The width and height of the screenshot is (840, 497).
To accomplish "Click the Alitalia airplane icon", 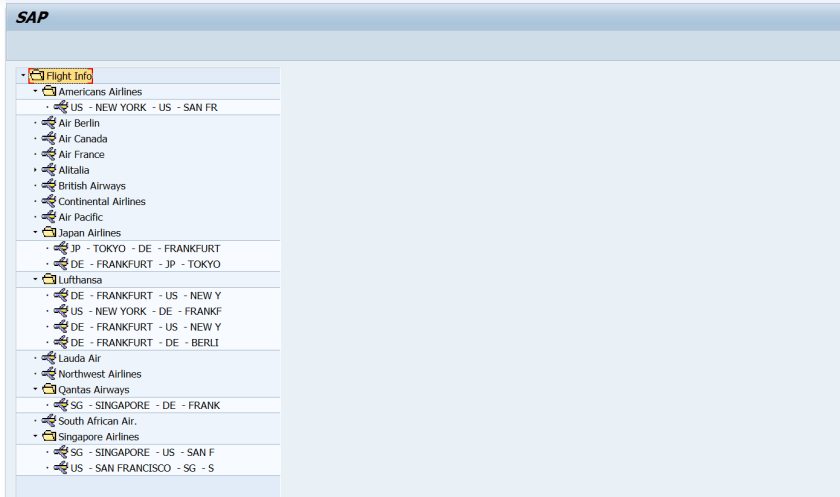I will click(x=49, y=170).
